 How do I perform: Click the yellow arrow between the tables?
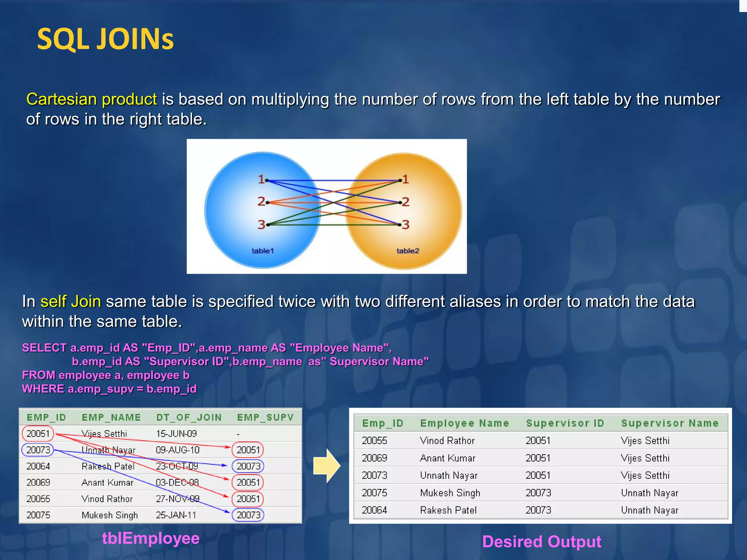pos(327,466)
